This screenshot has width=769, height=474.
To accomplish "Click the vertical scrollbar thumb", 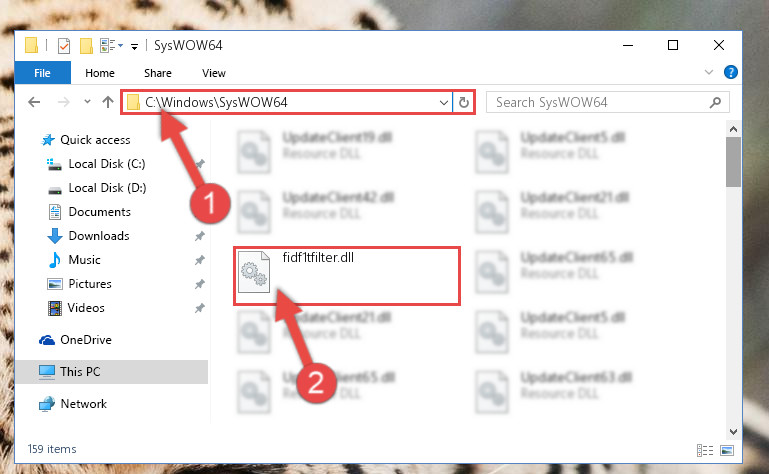I will coord(733,162).
